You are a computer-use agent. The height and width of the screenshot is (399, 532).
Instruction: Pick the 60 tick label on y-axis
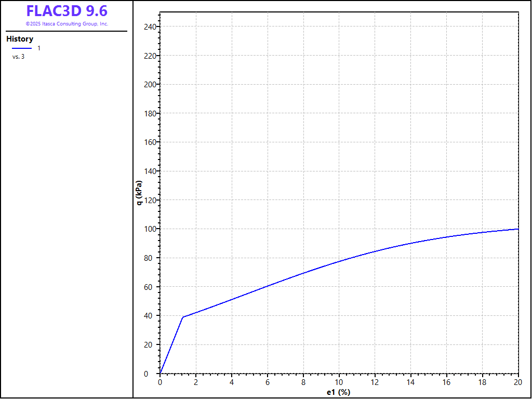(151, 287)
